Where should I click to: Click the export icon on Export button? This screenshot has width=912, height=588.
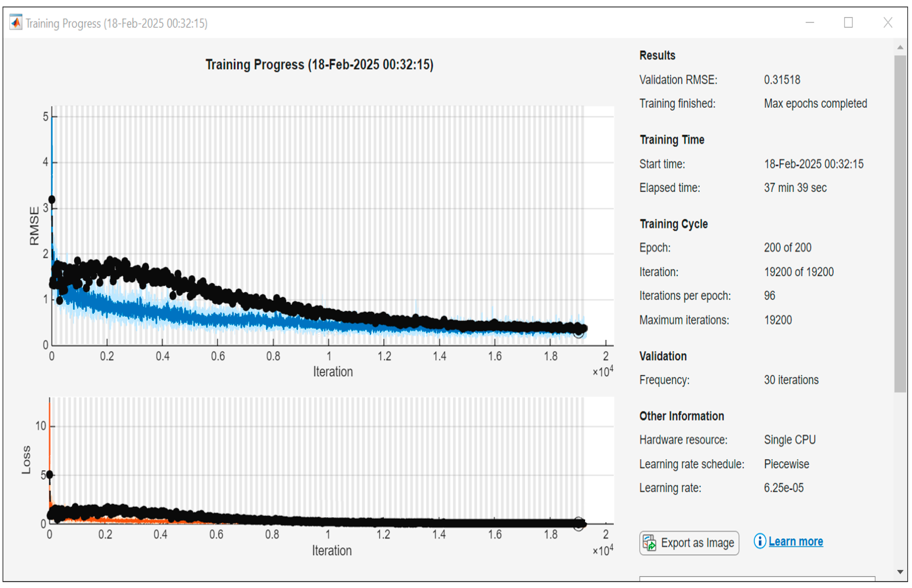649,543
